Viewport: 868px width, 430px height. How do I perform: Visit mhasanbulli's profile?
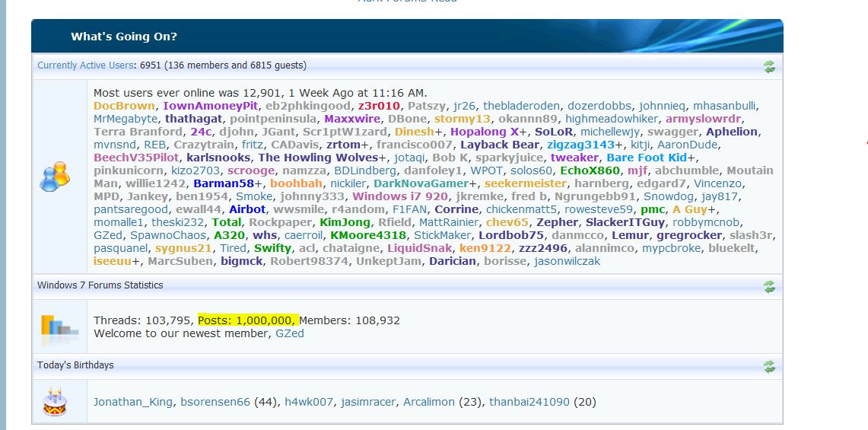725,106
